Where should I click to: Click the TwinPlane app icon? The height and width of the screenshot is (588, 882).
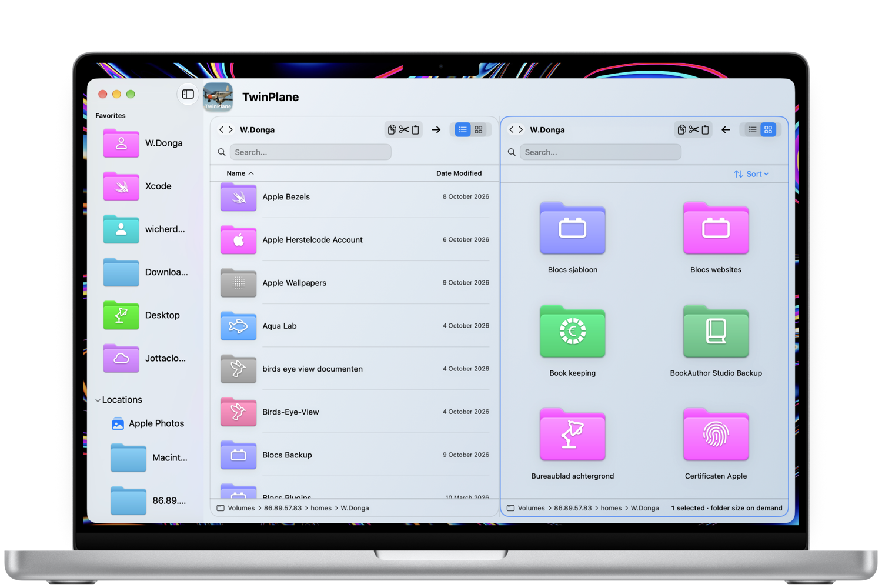[218, 97]
